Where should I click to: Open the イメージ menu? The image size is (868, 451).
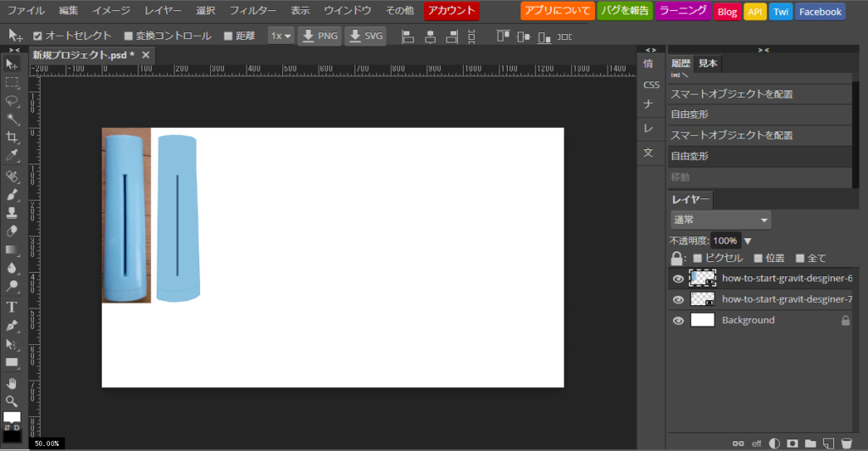click(111, 10)
